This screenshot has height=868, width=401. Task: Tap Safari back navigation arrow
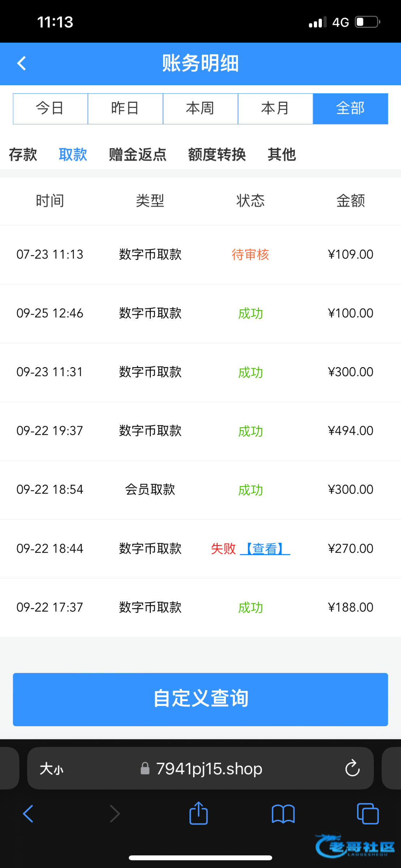[x=28, y=814]
